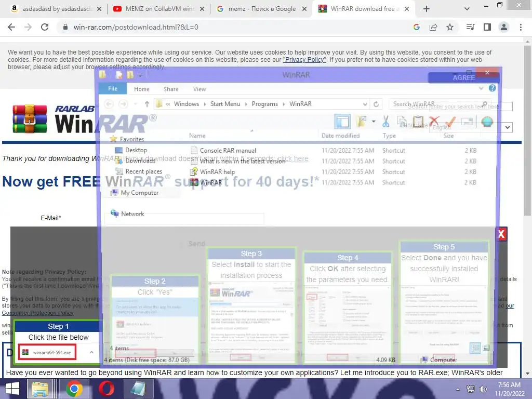Viewport: 532px width, 399px height.
Task: Click the orange checkmark Properties icon
Action: [x=450, y=121]
